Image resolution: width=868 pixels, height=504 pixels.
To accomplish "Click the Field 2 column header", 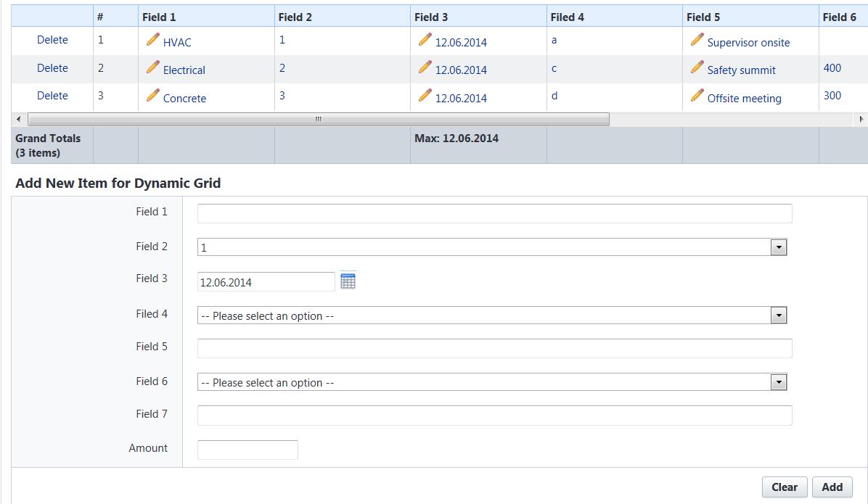I will (x=342, y=17).
